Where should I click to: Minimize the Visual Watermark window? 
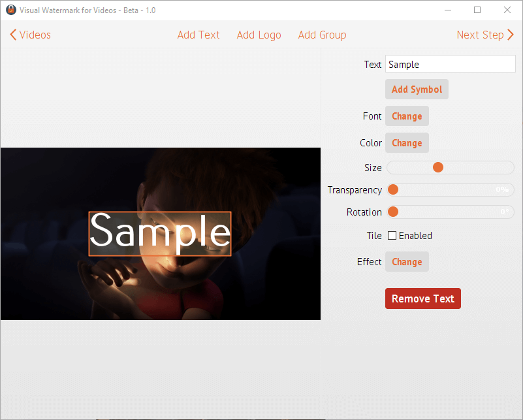[x=447, y=10]
